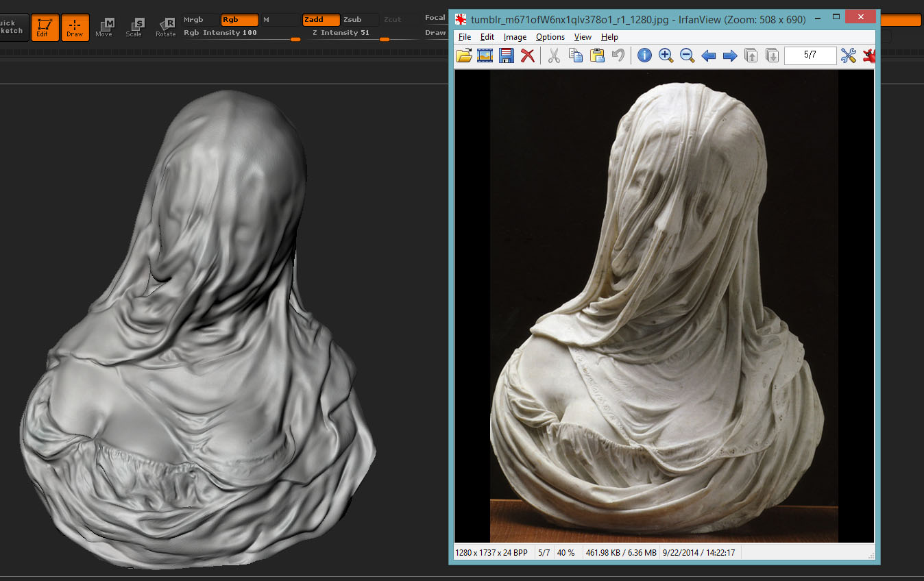924x581 pixels.
Task: Go to next image with right arrow
Action: (x=730, y=56)
